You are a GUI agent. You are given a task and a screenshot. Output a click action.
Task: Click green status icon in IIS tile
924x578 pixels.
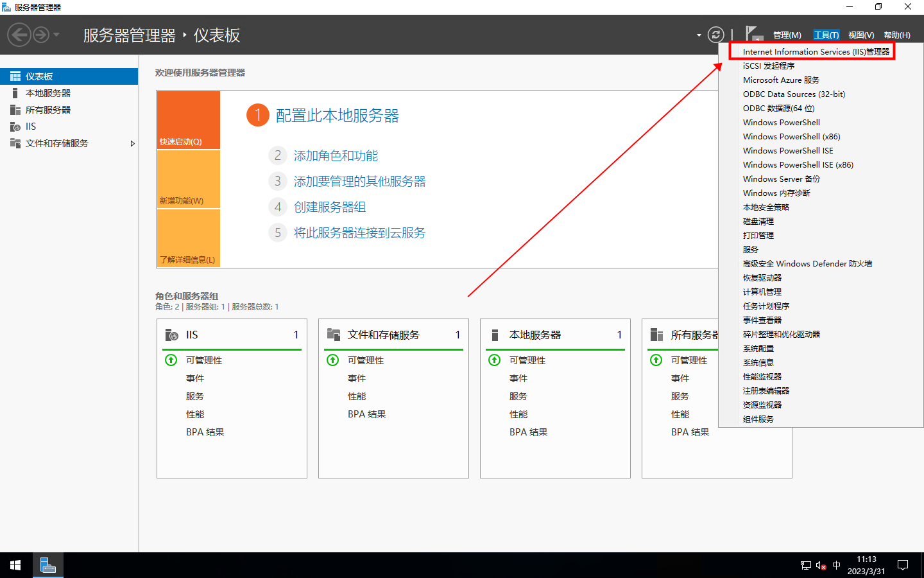[x=171, y=360]
